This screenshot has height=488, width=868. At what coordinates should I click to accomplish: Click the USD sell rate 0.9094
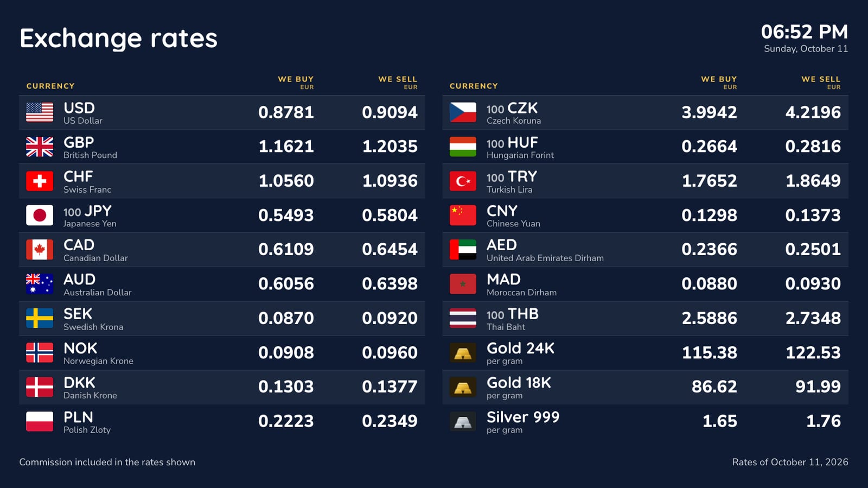point(390,112)
